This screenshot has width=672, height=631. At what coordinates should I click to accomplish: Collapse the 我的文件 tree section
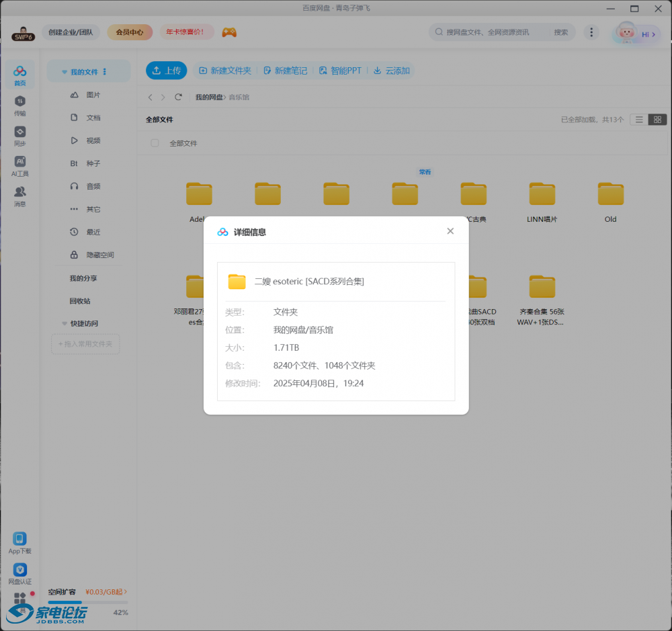point(65,72)
